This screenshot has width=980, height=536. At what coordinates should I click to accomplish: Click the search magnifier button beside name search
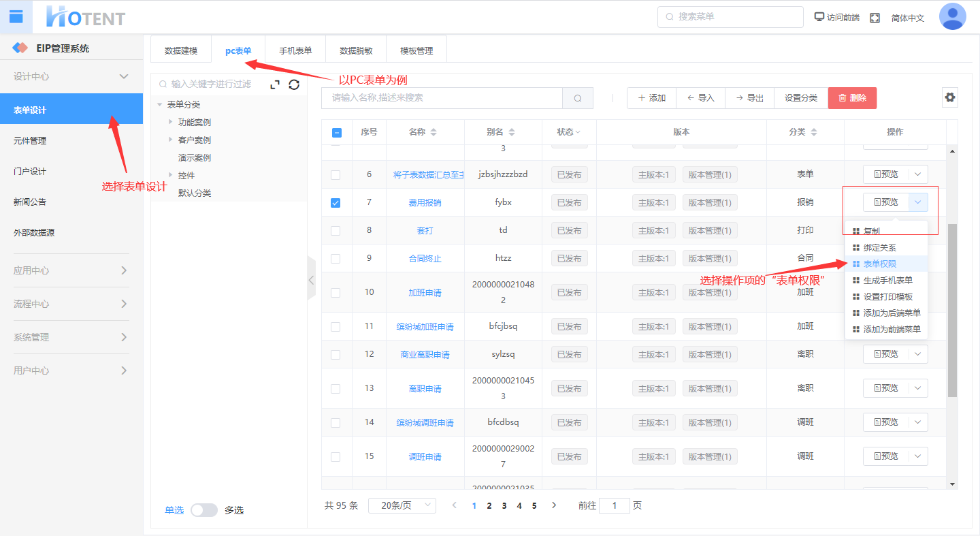click(578, 98)
